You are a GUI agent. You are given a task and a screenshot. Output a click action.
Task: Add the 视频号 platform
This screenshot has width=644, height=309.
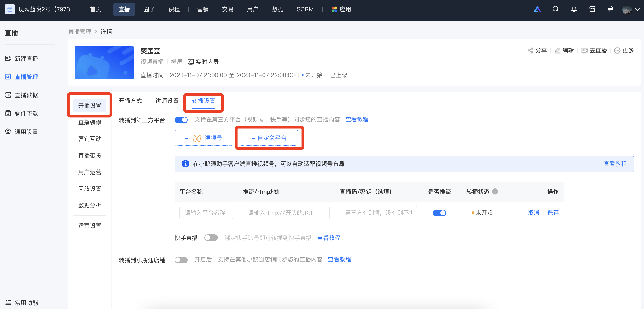pyautogui.click(x=203, y=138)
